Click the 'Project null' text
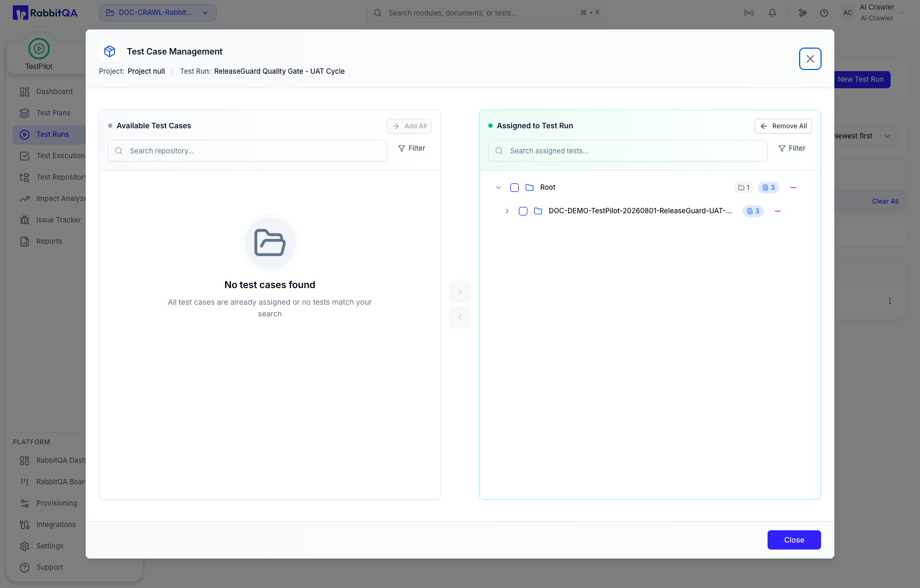This screenshot has height=588, width=920. click(x=146, y=71)
